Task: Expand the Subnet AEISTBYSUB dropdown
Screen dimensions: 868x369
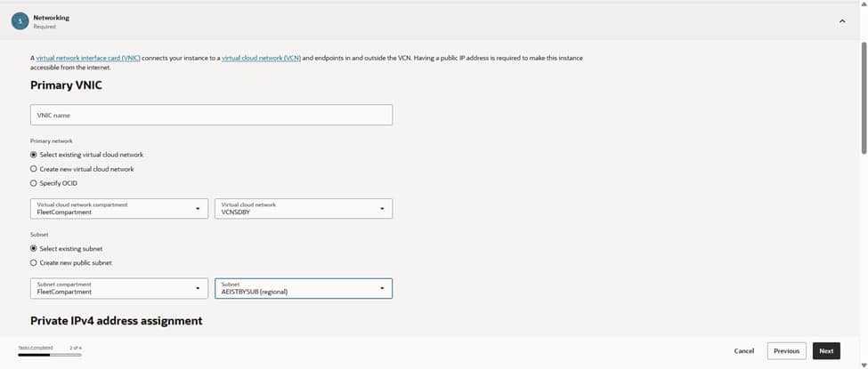Action: 303,288
